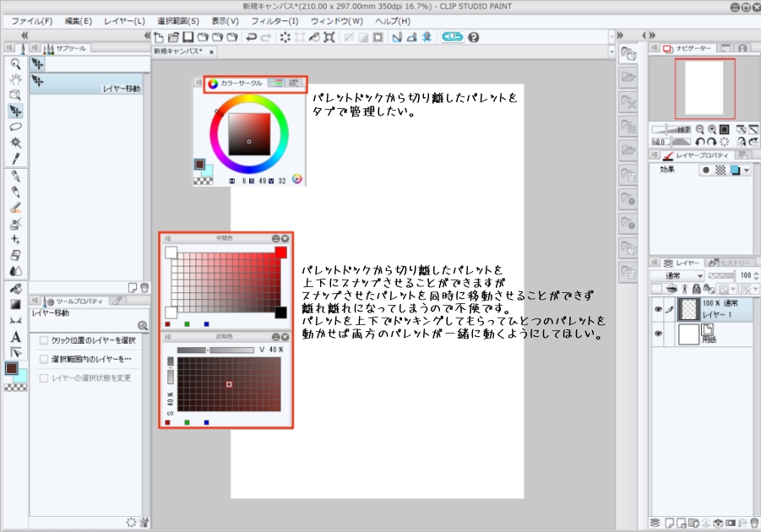This screenshot has height=532, width=761.
Task: Collapse the left tool palette dock arrows
Action: click(x=24, y=35)
